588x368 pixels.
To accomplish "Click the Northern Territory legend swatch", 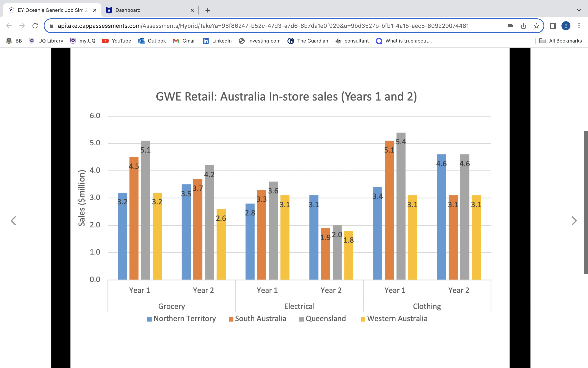I will [x=149, y=319].
